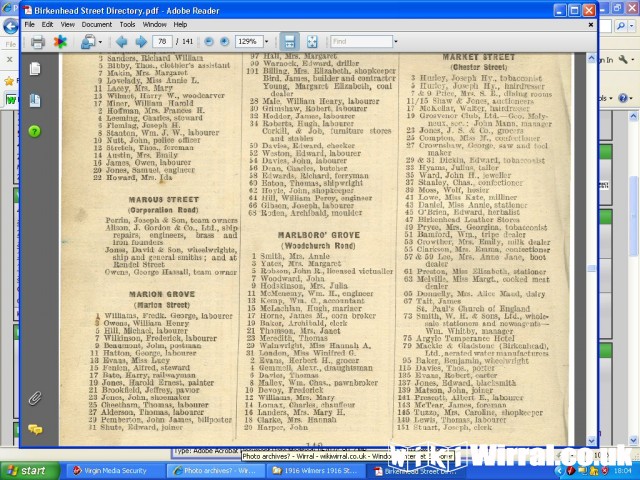Open the Edit menu
The image size is (640, 480).
(x=47, y=24)
